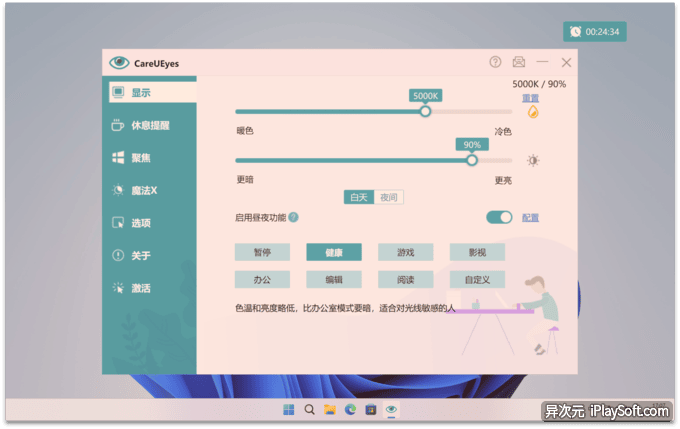Click the CareUEyes taskbar icon

[x=391, y=409]
